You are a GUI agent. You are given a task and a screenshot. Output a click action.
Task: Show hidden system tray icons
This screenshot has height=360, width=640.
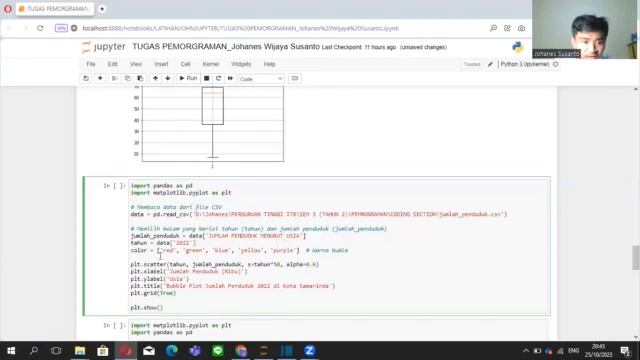[x=526, y=351]
